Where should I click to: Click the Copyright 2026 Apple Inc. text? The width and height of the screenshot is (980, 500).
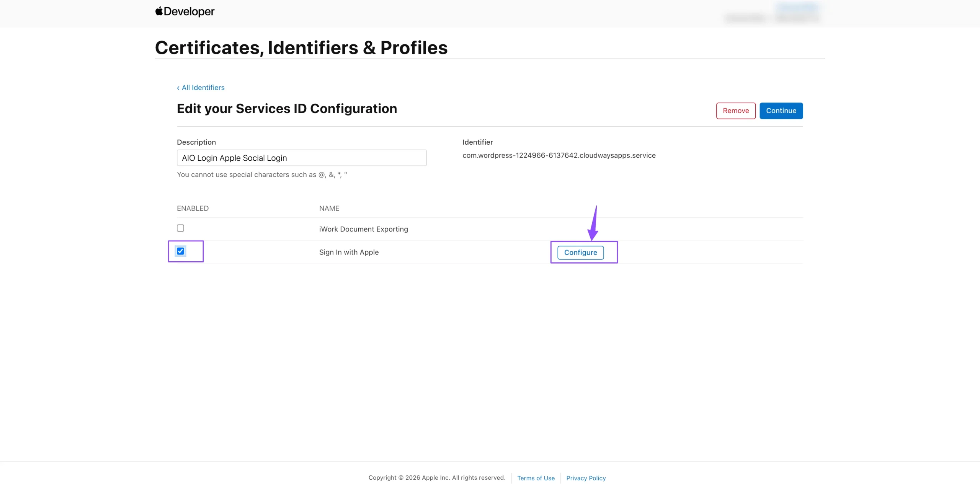pos(437,478)
